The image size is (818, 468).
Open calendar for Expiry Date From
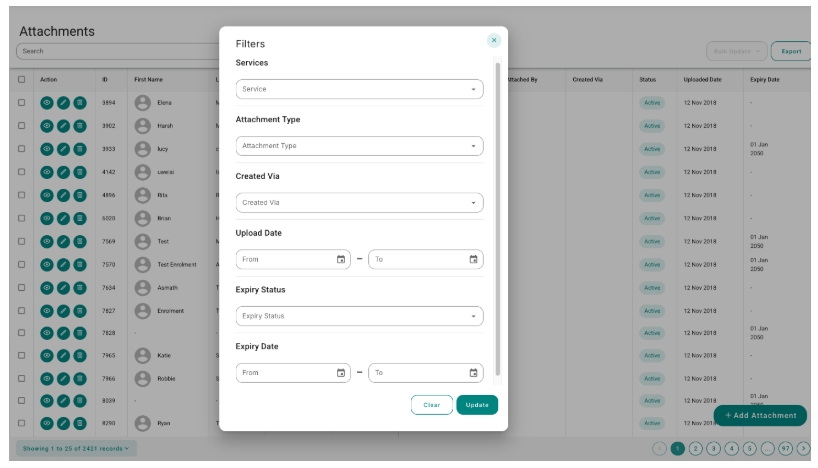pos(341,373)
